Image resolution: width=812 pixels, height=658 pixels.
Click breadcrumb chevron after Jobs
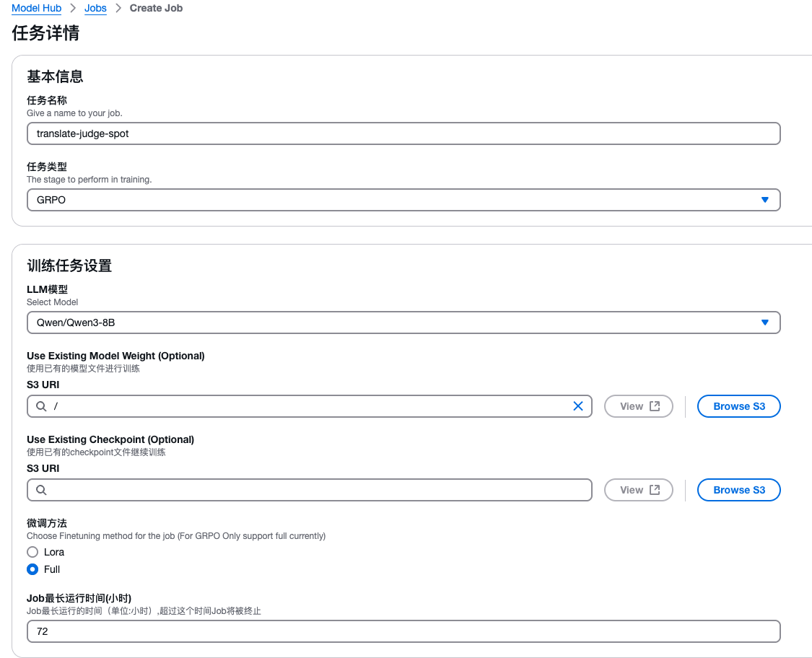click(x=118, y=8)
